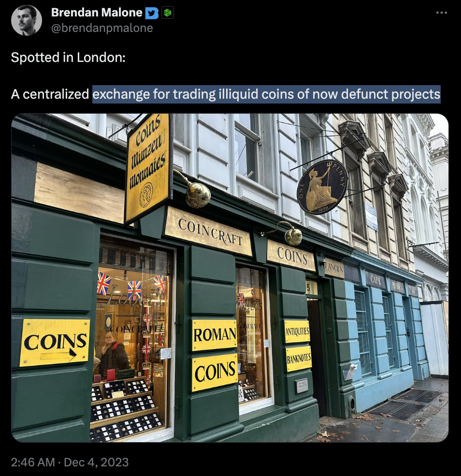Click the hanging One Penny coin sign
This screenshot has width=461, height=476.
pyautogui.click(x=322, y=187)
